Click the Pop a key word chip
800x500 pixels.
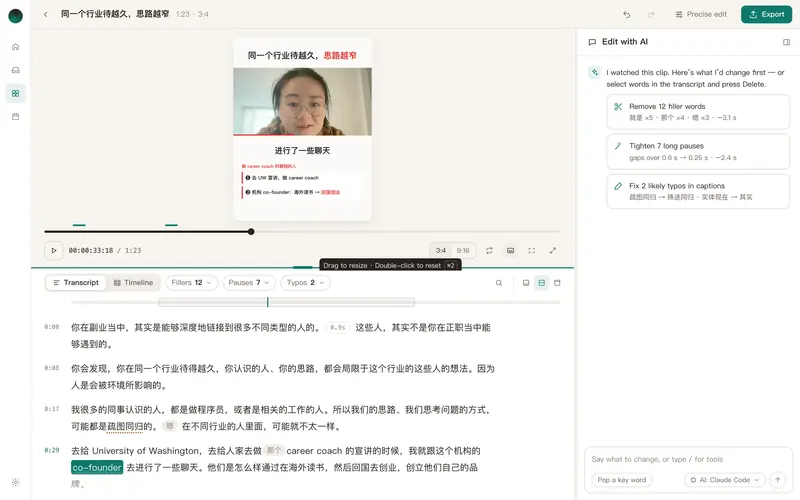pyautogui.click(x=621, y=480)
